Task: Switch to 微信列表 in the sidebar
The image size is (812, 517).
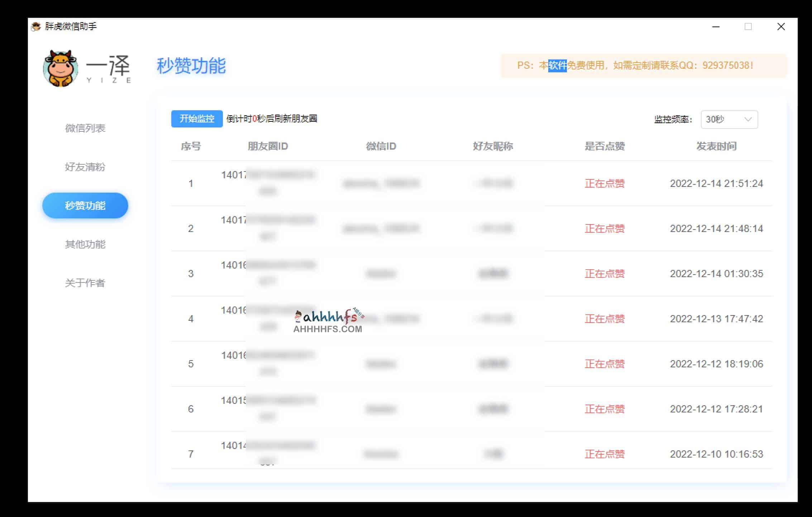Action: (x=85, y=128)
